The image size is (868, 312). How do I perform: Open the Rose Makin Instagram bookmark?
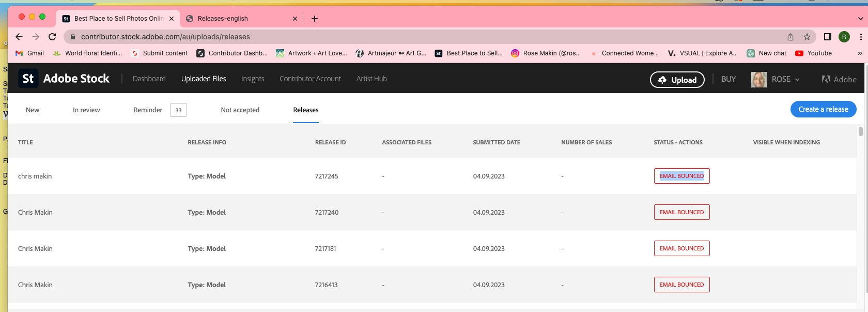546,53
